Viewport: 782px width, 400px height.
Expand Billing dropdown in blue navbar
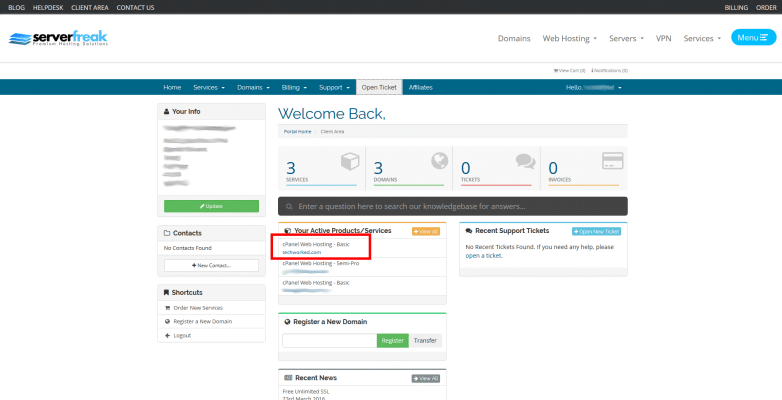click(x=294, y=87)
